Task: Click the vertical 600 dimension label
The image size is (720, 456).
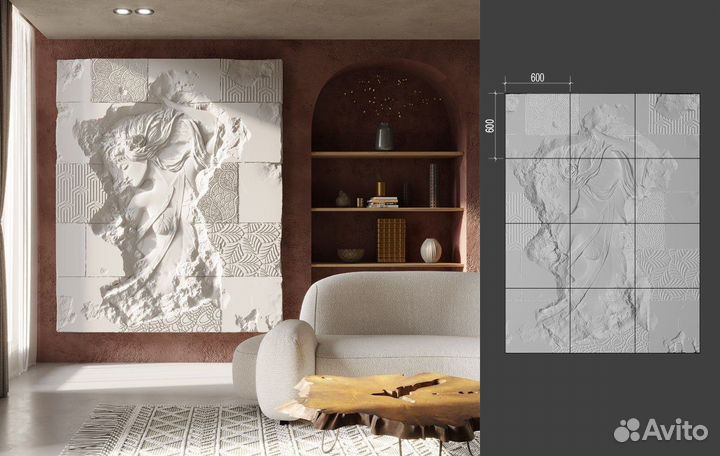Action: click(x=490, y=126)
